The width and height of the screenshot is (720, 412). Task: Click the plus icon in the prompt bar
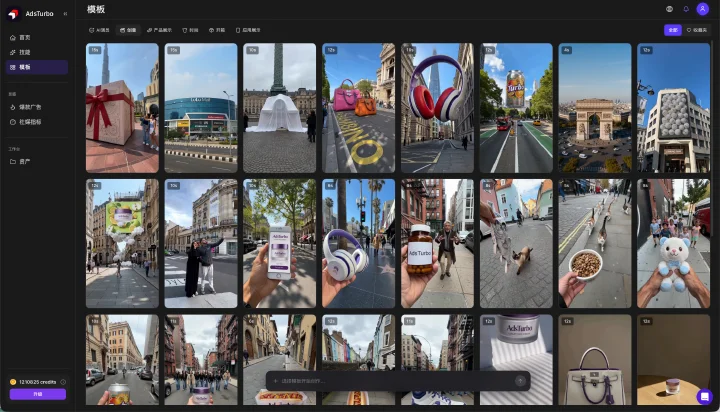[x=276, y=381]
